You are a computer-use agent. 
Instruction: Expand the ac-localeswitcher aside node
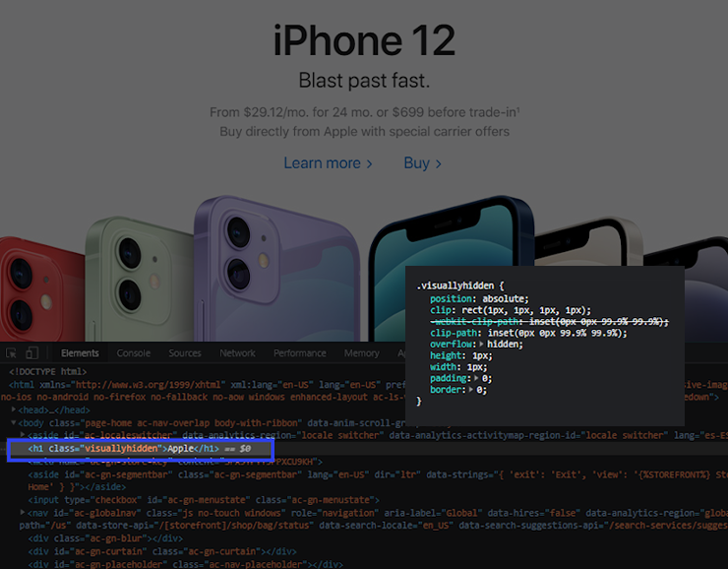pos(23,435)
